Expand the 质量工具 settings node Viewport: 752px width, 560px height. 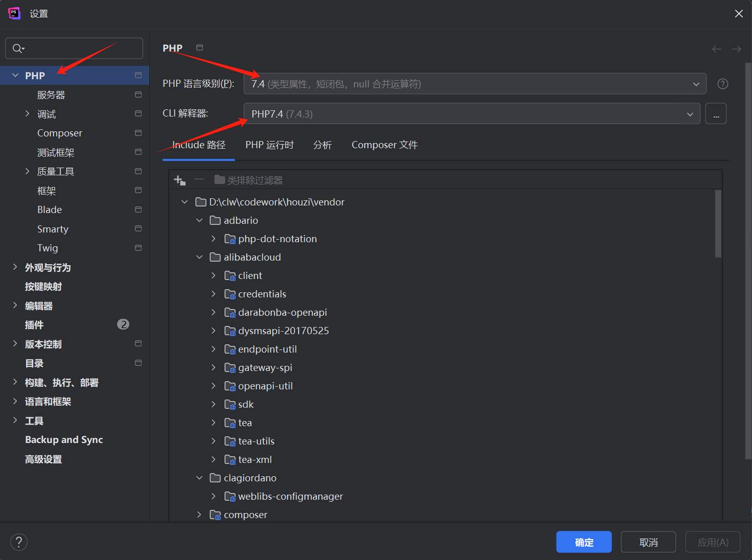28,171
